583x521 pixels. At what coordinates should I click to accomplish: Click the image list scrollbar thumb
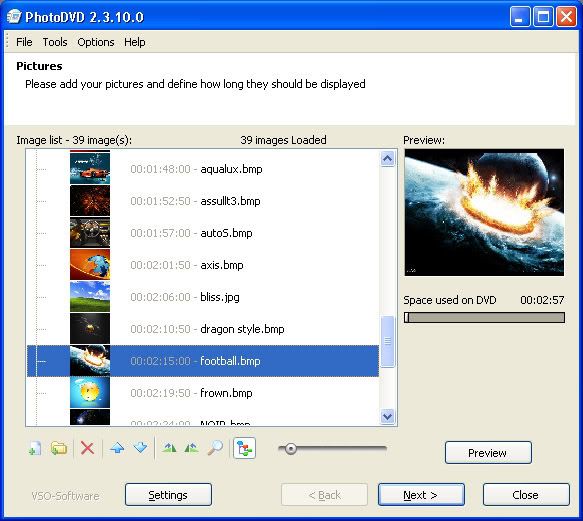point(387,341)
